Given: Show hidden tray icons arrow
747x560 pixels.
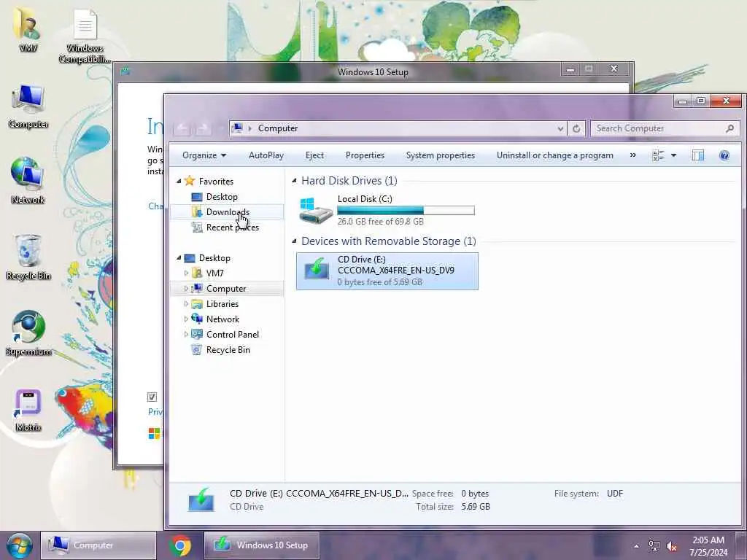Looking at the screenshot, I should [636, 546].
